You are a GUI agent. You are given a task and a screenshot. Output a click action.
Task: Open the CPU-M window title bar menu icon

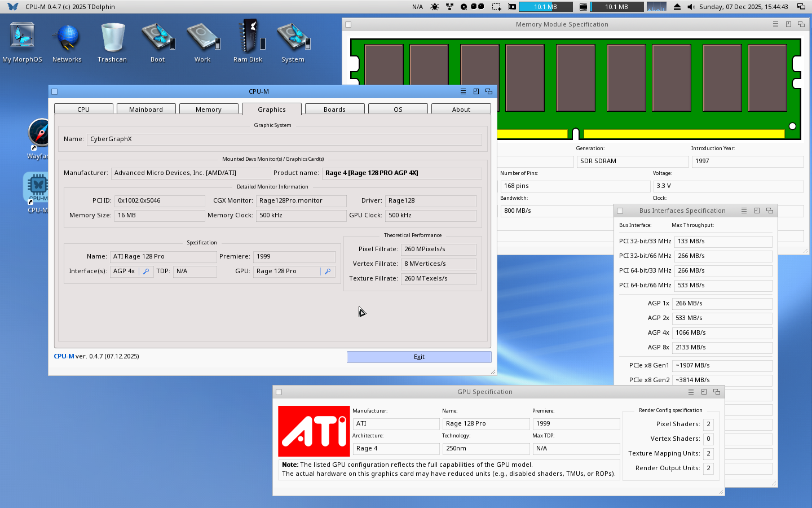click(x=463, y=91)
